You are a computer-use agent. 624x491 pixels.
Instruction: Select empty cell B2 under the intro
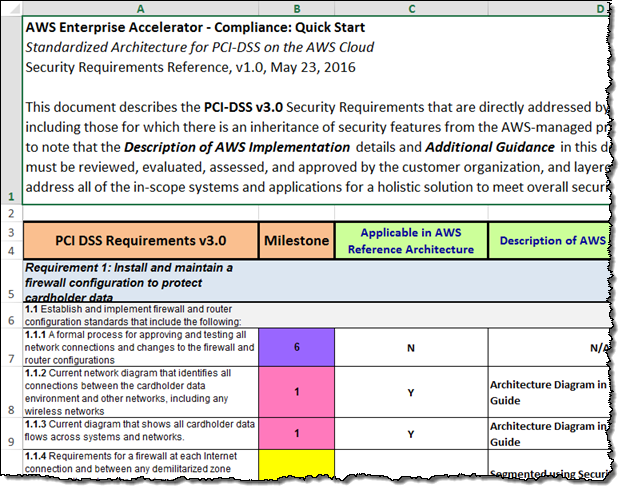click(x=296, y=214)
